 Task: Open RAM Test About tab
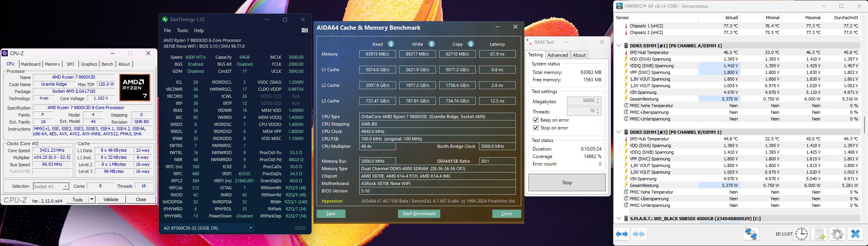[x=579, y=55]
